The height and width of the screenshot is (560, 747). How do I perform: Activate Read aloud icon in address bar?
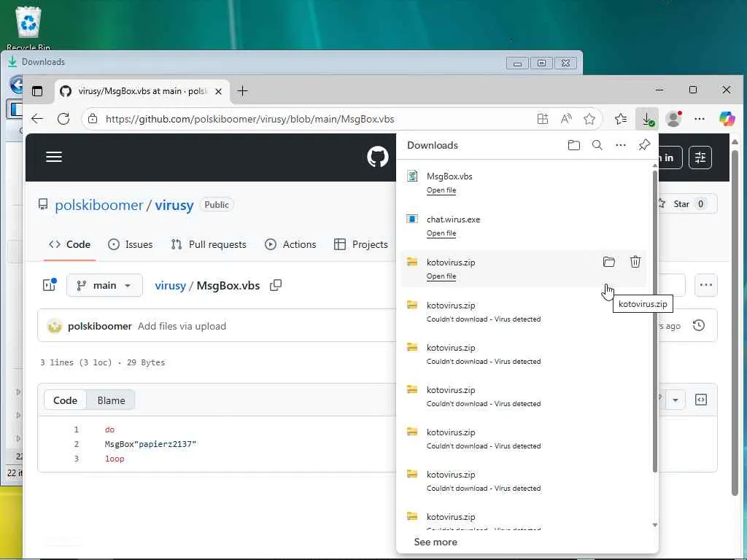566,119
